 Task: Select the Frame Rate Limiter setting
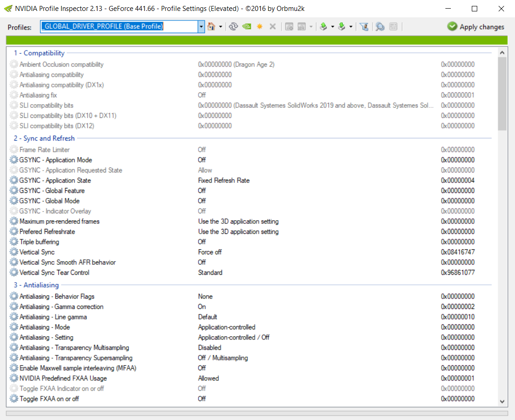[44, 150]
